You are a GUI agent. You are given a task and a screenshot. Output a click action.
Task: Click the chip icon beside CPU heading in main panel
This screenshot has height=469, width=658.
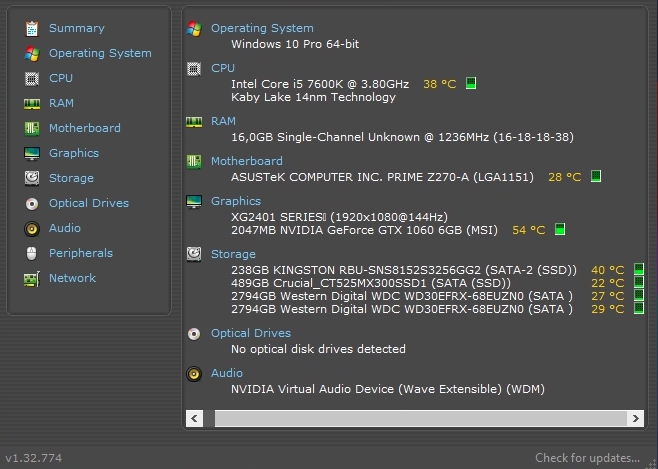[194, 69]
